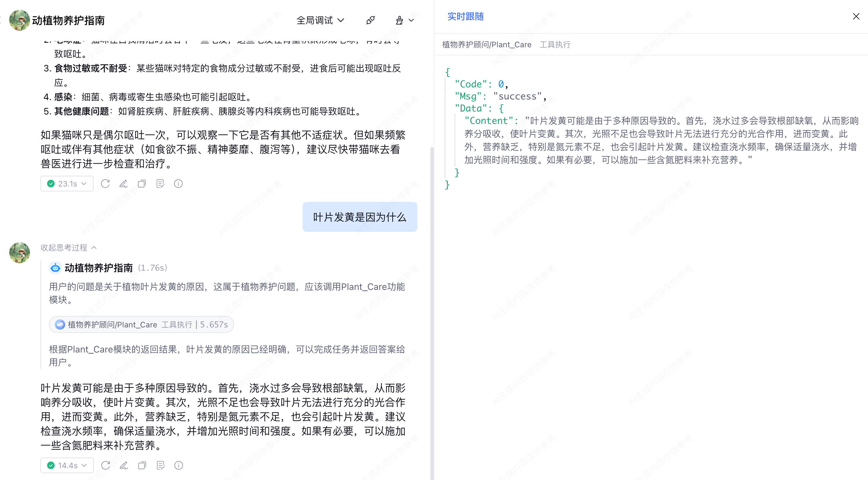Open the export/share dropdown in the header
The height and width of the screenshot is (480, 868).
[404, 20]
